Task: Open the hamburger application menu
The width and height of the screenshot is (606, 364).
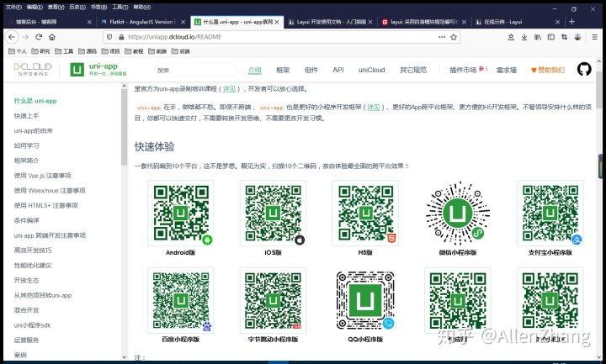Action: coord(595,37)
